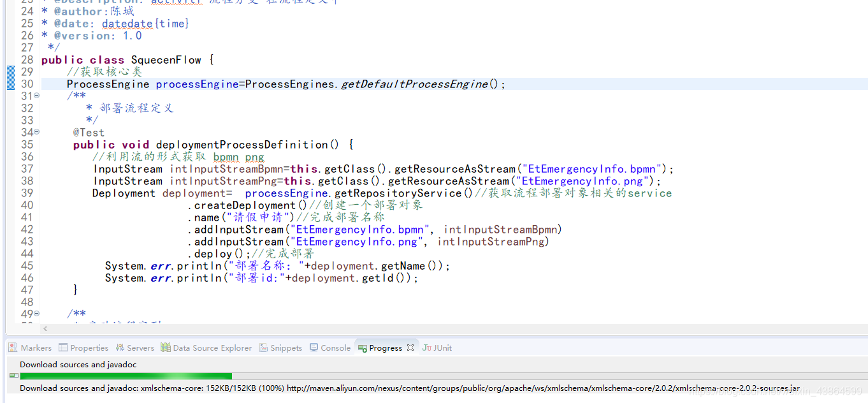The height and width of the screenshot is (403, 868).
Task: Click the Servers tab icon
Action: pos(120,348)
